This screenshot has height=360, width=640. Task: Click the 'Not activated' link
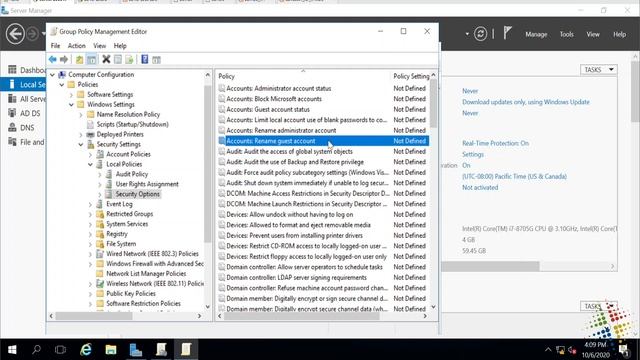tap(480, 187)
